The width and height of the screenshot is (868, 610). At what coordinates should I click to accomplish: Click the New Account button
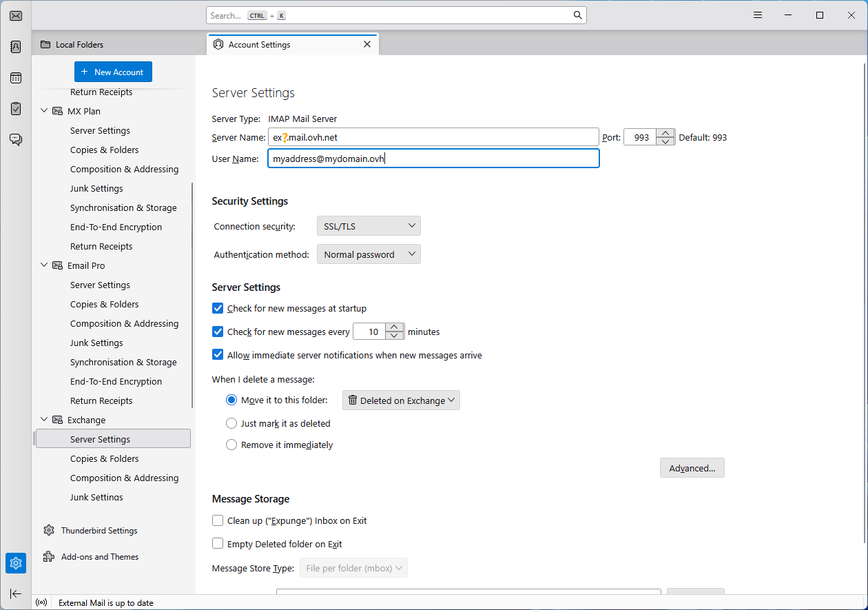[x=113, y=72]
